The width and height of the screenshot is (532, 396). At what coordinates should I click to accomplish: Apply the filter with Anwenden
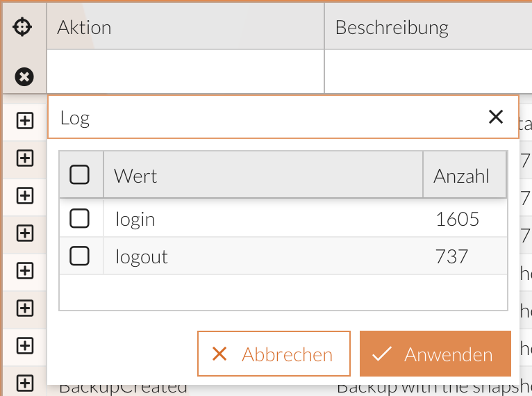435,354
